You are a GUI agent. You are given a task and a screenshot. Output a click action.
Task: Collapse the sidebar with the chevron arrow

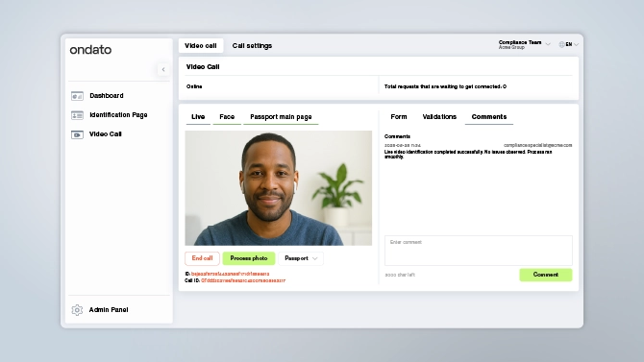point(163,69)
